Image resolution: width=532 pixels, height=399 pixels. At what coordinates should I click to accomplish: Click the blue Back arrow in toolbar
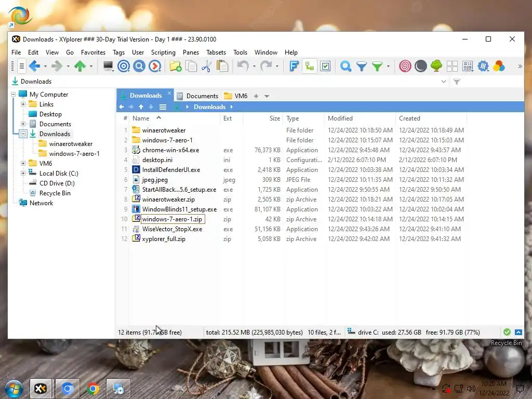point(35,66)
